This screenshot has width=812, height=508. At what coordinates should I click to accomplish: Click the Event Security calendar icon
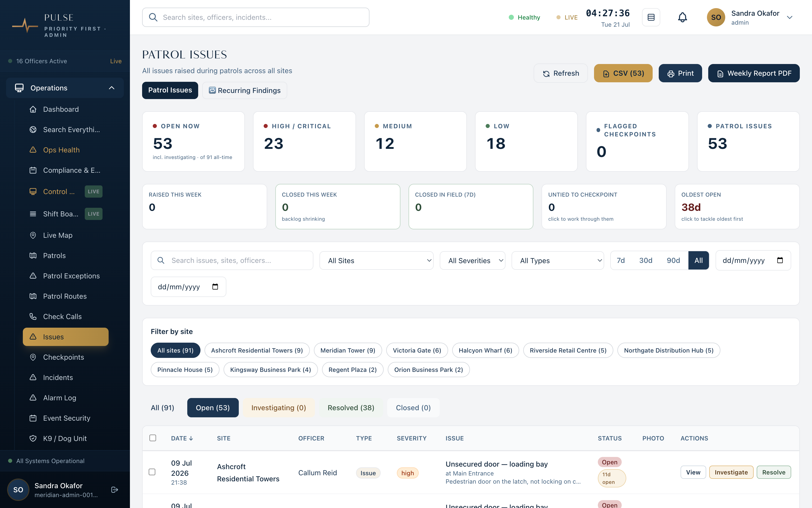click(x=33, y=418)
